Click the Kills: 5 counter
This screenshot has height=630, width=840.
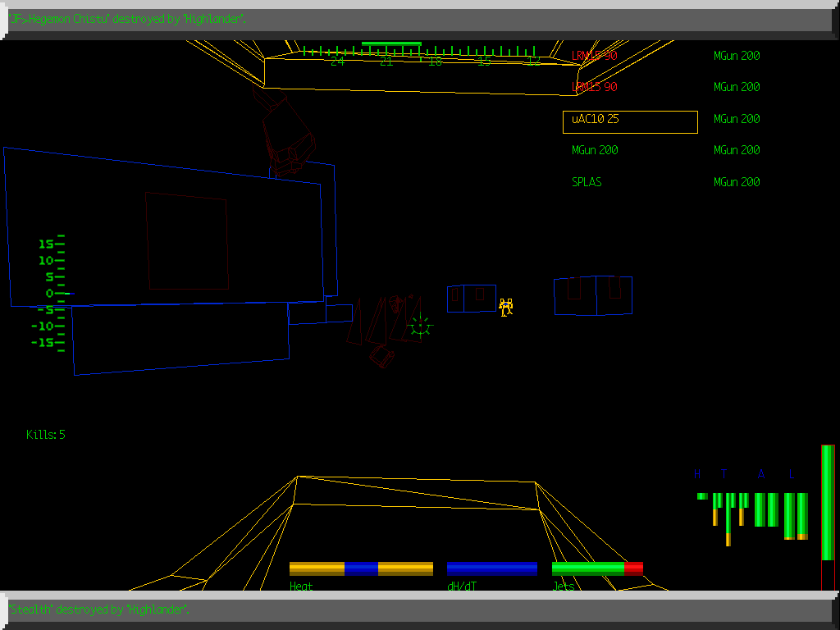pyautogui.click(x=46, y=435)
